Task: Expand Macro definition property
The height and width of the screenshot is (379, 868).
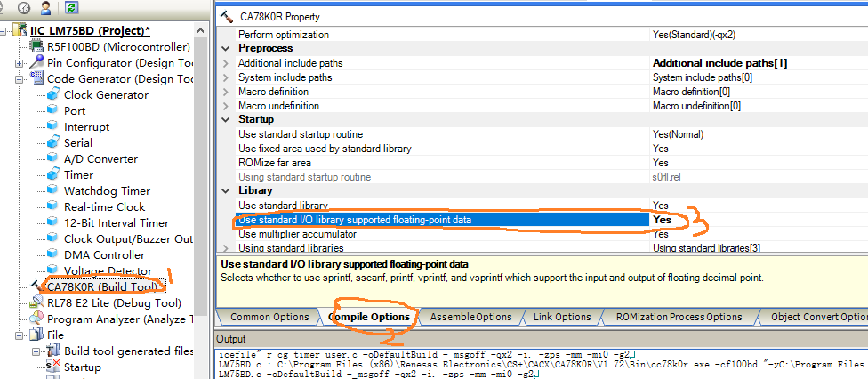Action: click(225, 92)
